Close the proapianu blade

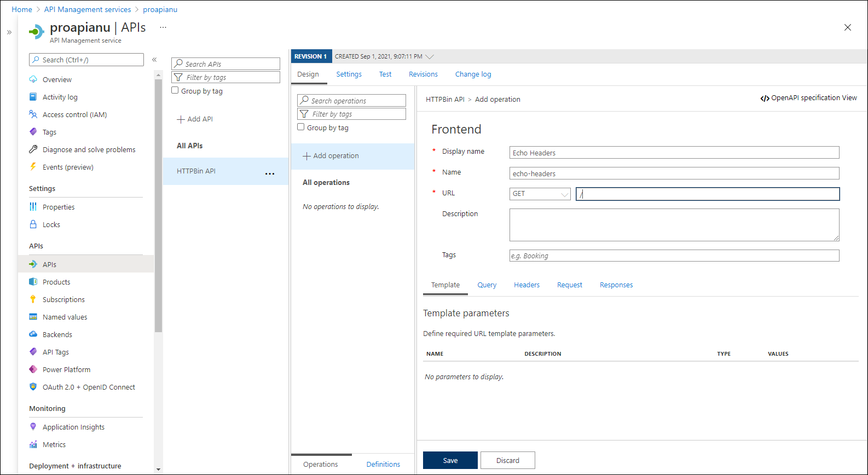[x=848, y=27]
